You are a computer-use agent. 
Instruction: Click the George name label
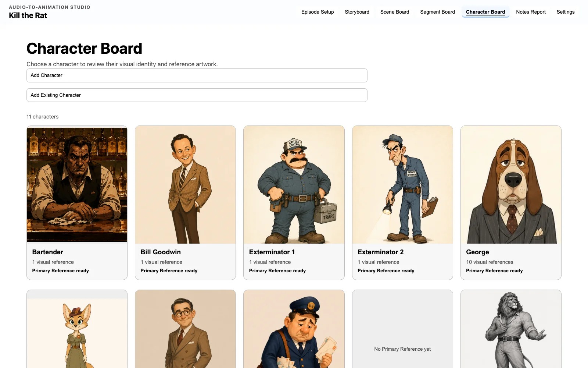477,252
